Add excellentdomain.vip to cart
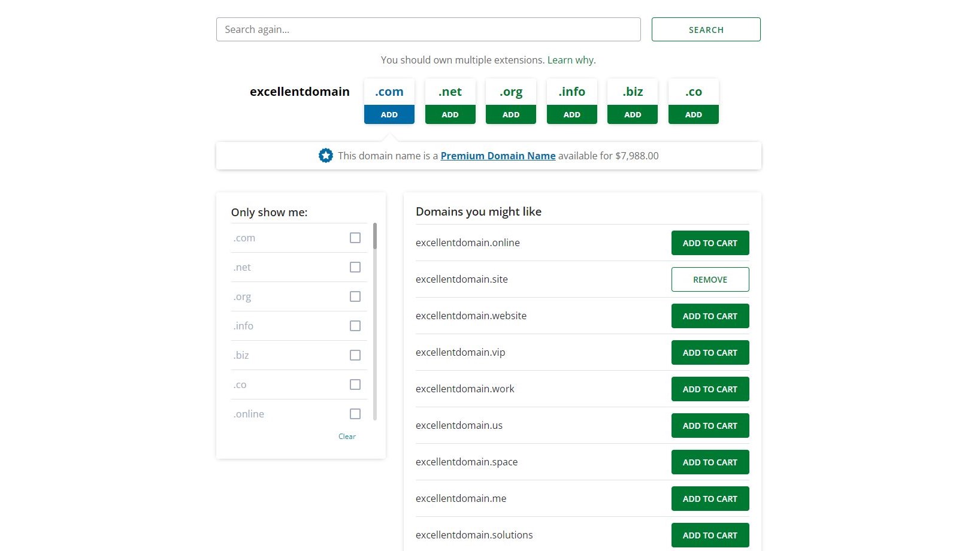Screen dimensions: 980x551 [x=710, y=353]
